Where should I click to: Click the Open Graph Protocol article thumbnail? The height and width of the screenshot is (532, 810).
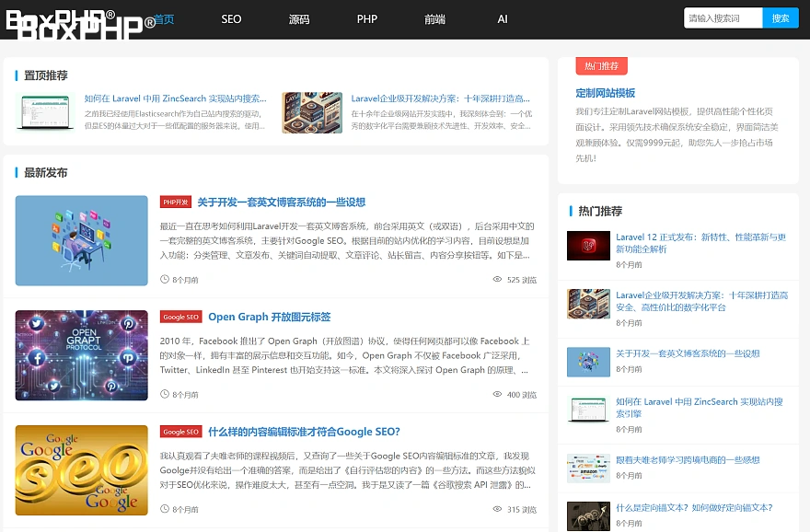coord(82,355)
